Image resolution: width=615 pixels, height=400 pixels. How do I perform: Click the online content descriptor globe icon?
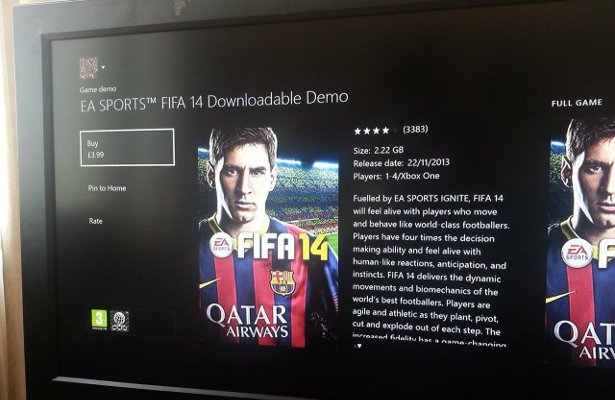[119, 321]
